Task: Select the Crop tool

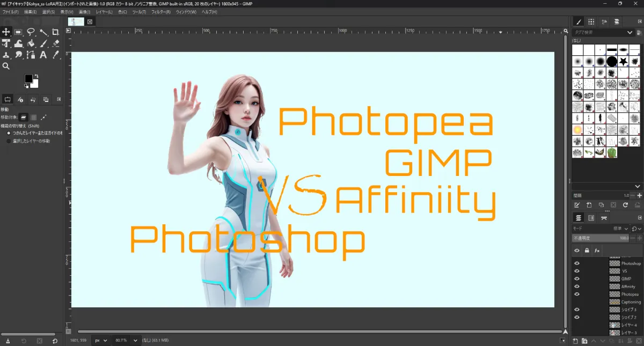Action: click(x=56, y=32)
